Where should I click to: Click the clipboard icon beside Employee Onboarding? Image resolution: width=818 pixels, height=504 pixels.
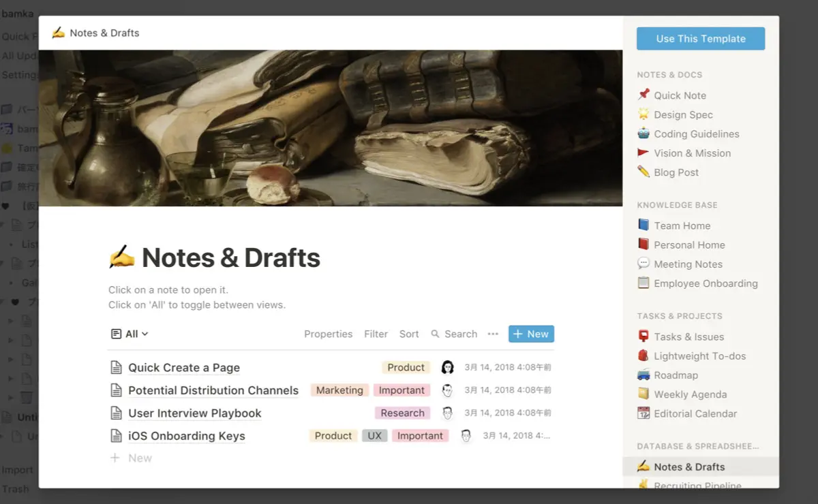[x=643, y=283]
